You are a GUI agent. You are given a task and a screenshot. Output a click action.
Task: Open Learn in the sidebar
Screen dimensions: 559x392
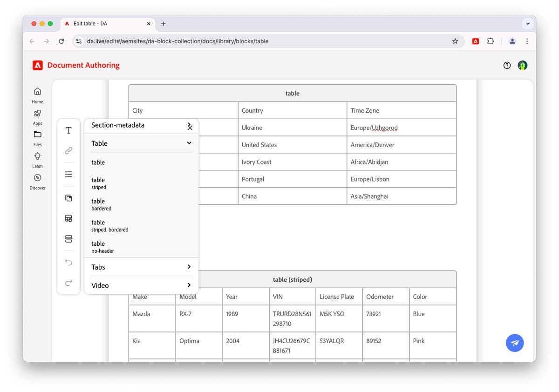[x=38, y=160]
